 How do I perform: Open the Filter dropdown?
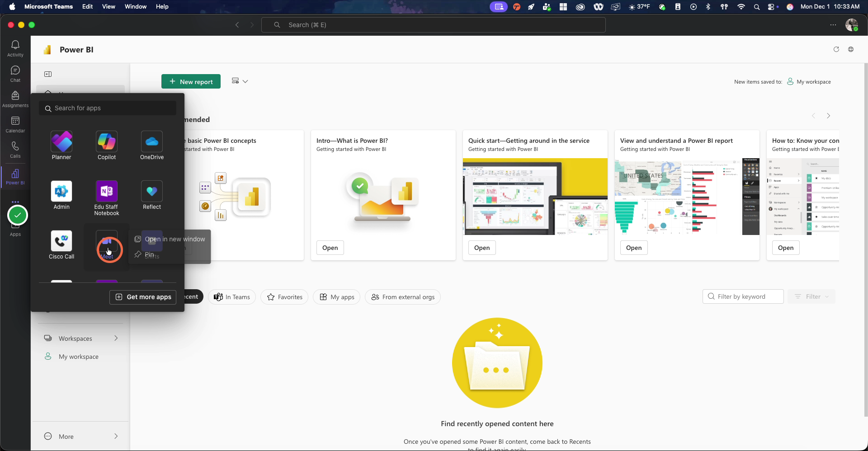point(811,296)
